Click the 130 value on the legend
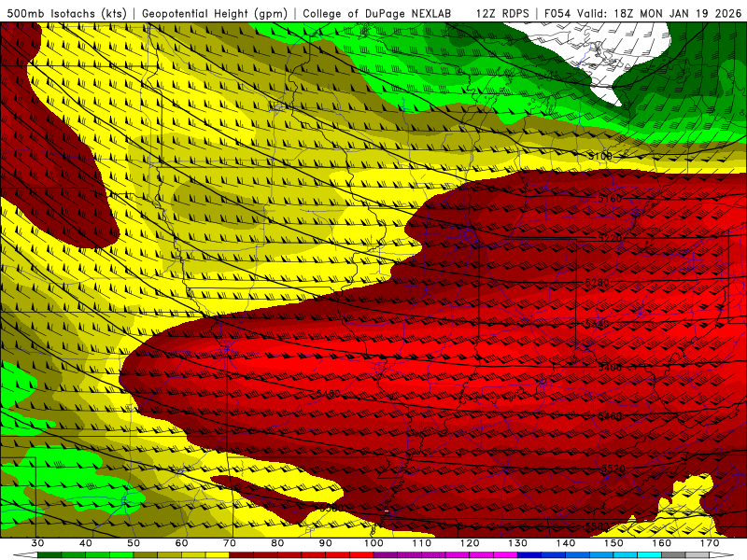747x560 pixels. point(517,543)
